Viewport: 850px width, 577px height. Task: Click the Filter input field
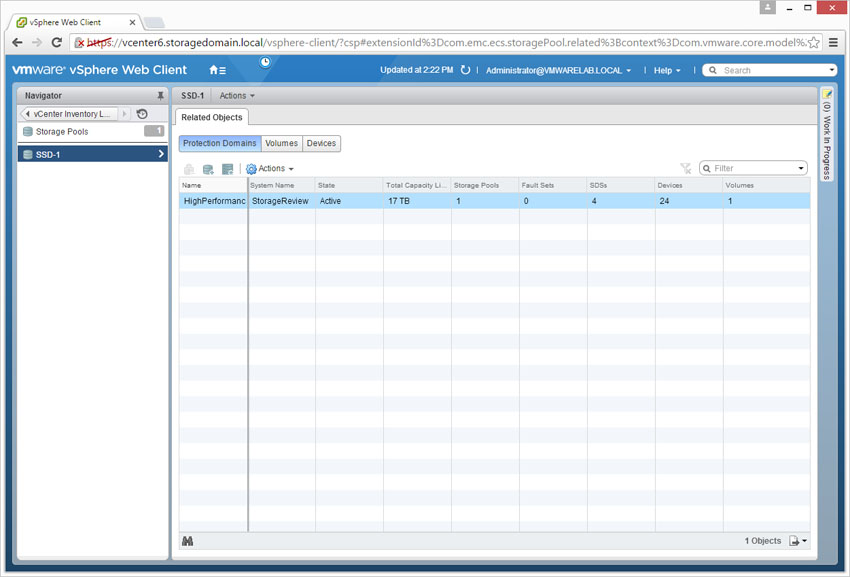[x=754, y=169]
